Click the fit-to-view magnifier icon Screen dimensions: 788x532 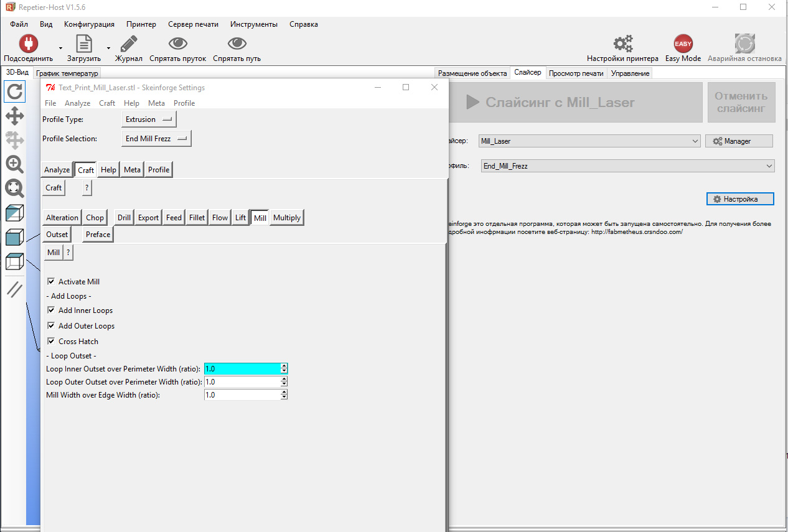pos(14,189)
